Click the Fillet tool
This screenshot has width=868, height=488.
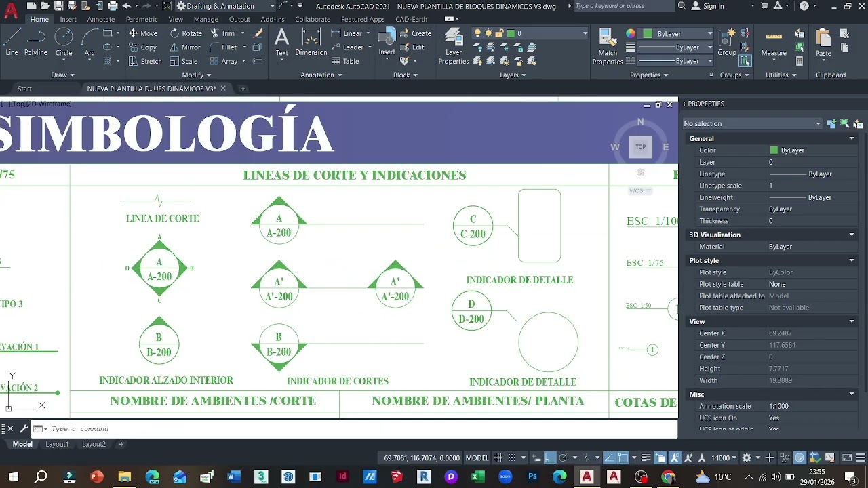tap(224, 47)
